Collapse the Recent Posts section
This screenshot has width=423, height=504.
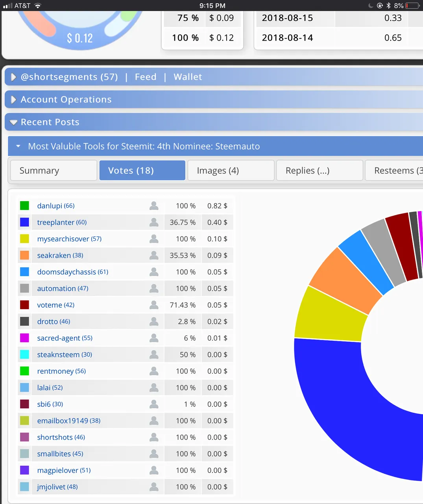[x=13, y=122]
